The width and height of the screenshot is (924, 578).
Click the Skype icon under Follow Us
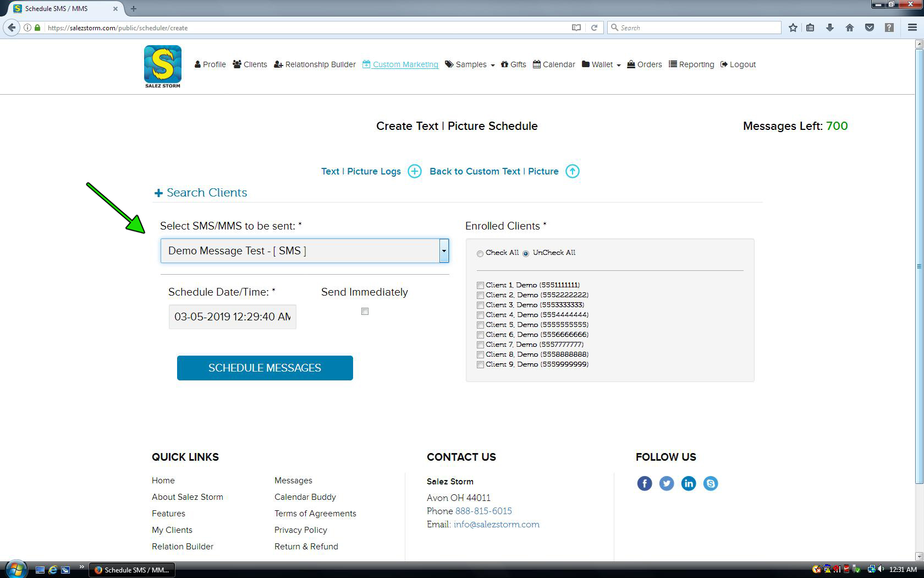click(711, 483)
